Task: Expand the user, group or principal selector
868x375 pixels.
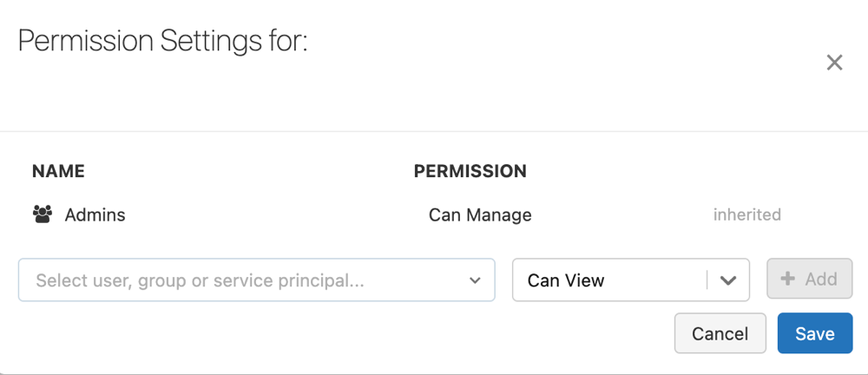Action: 256,280
